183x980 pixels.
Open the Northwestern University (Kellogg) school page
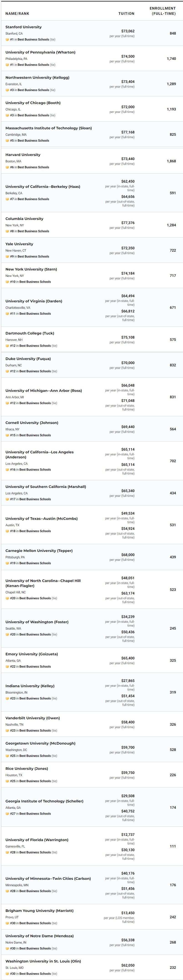point(37,78)
